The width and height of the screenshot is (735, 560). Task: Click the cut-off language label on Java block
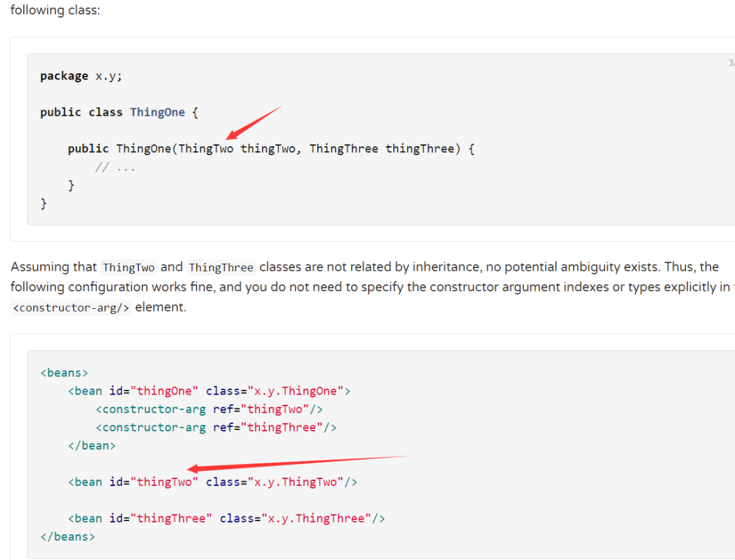tap(731, 63)
